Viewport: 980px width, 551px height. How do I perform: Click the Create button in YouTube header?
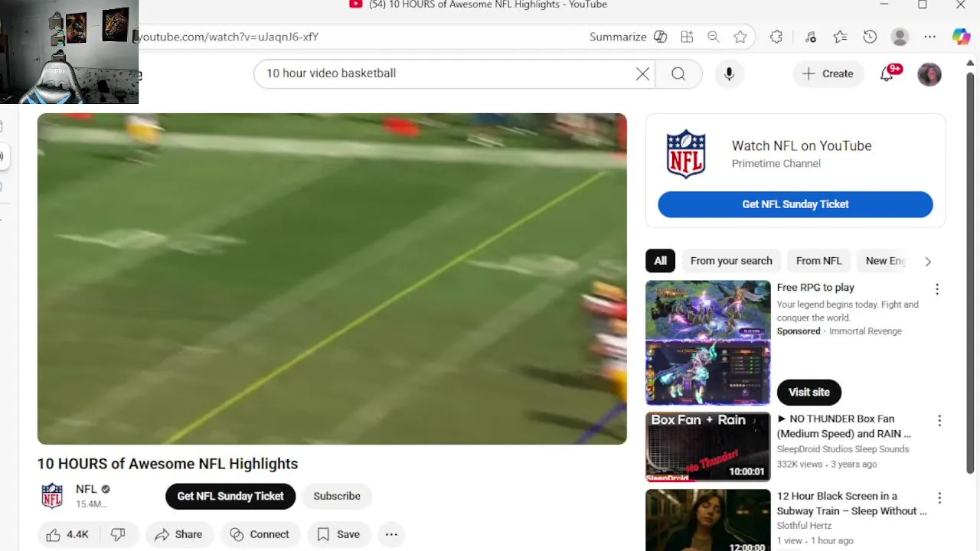pos(828,74)
